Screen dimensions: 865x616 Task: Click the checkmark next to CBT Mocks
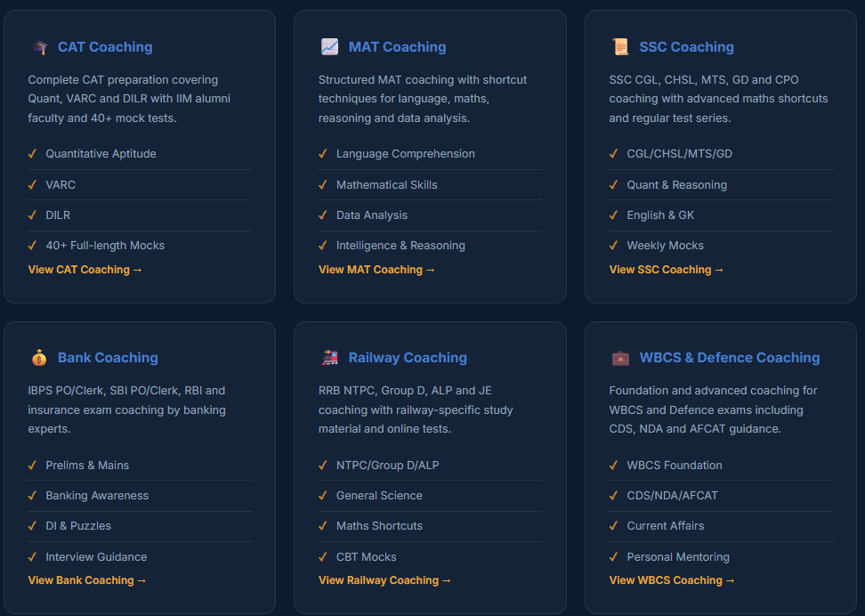323,557
